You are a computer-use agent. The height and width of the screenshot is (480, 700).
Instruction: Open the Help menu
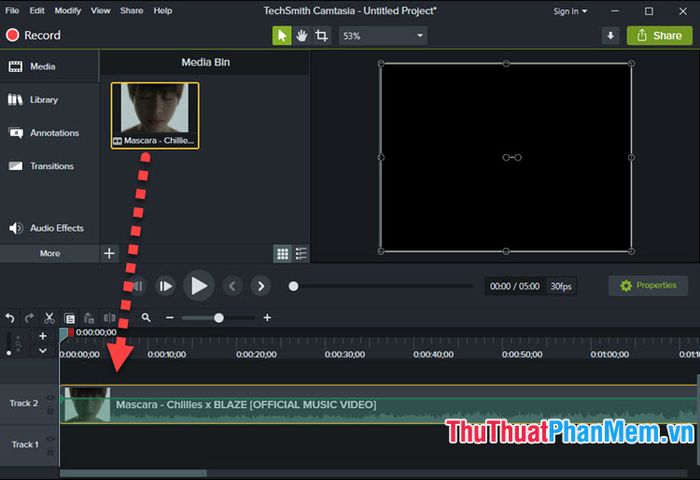(x=163, y=11)
